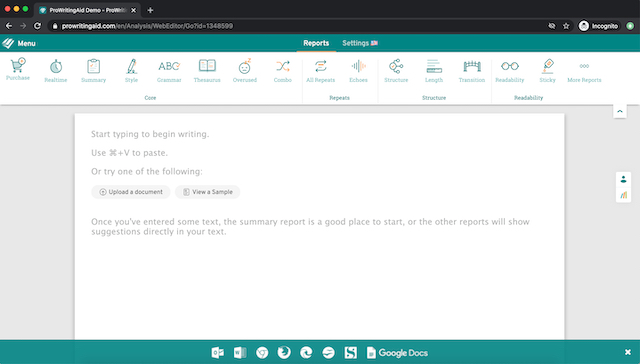Close the ProWritingAid Demo tab
The height and width of the screenshot is (364, 640).
click(133, 10)
